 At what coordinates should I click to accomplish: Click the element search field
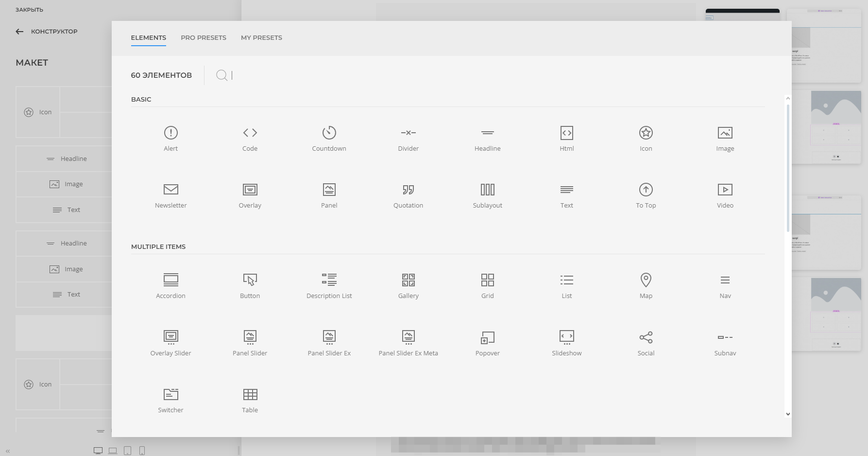coord(291,75)
